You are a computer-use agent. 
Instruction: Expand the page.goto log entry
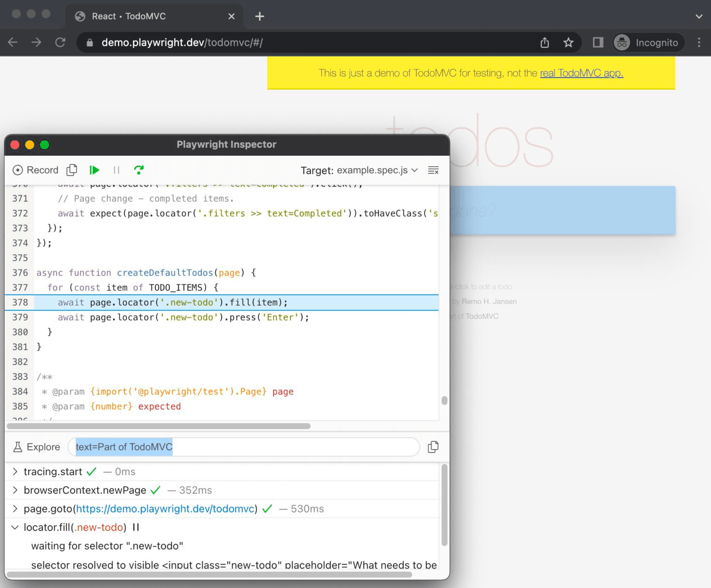click(15, 508)
